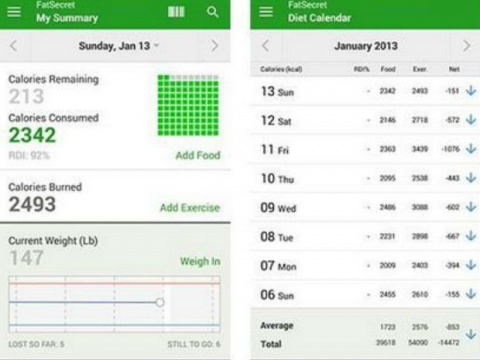
Task: Tap the Add Exercise link
Action: [x=190, y=208]
